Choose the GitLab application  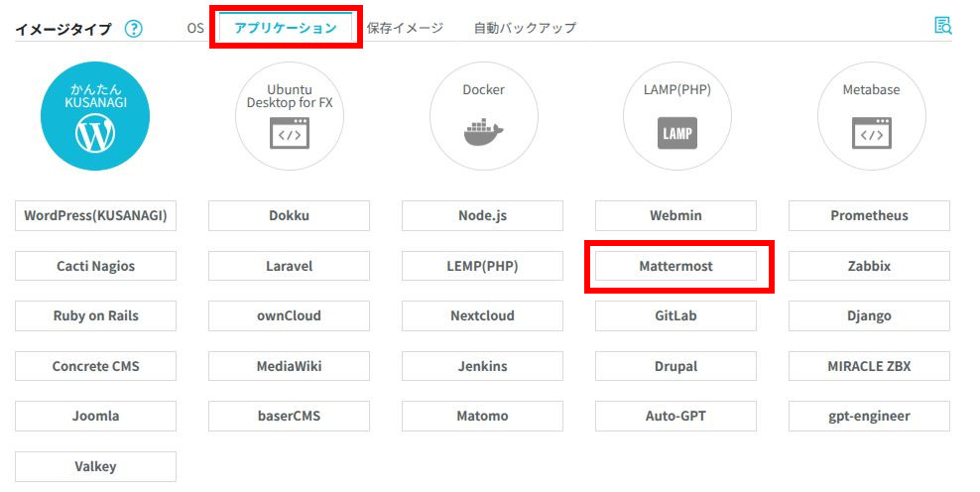[x=675, y=315]
